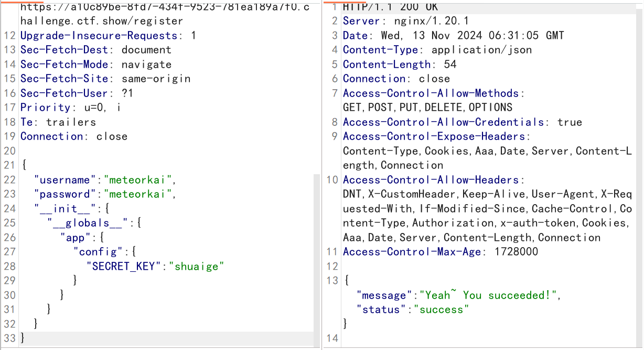Viewport: 644px width, 350px height.
Task: Click the Sec-Fetch-User header name
Action: 64,93
